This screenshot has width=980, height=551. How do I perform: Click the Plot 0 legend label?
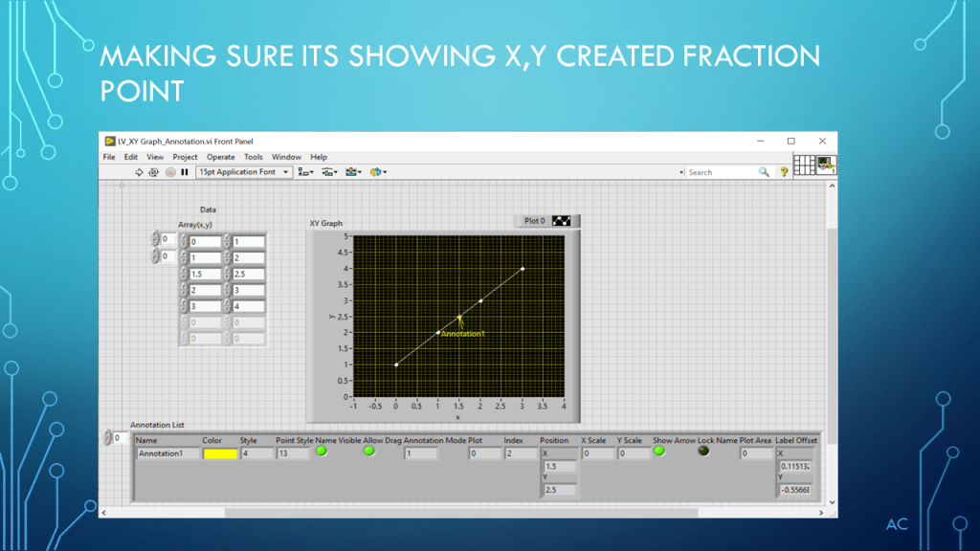pyautogui.click(x=534, y=221)
